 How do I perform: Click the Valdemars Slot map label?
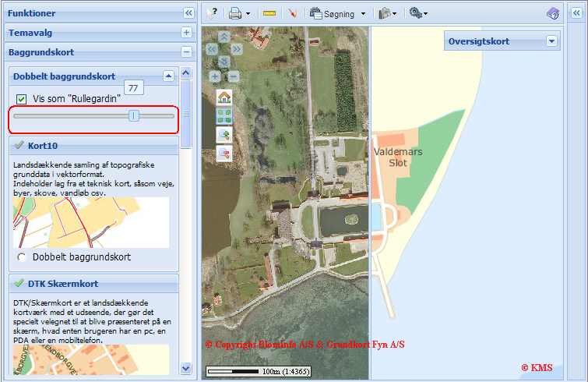click(398, 157)
